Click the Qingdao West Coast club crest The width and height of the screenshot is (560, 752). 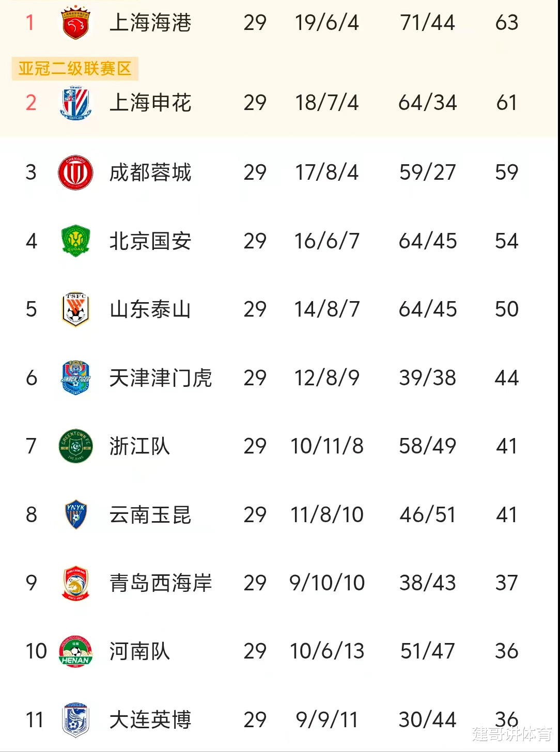coord(75,583)
